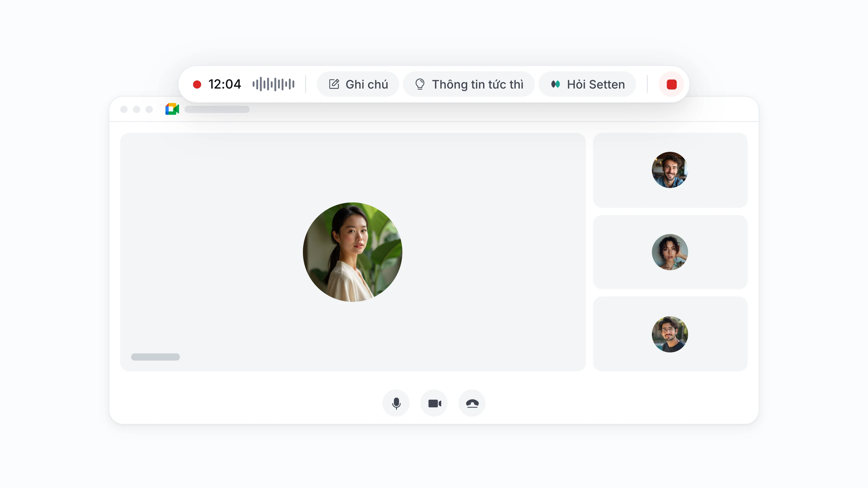Open the Ghi chú notes button
Viewport: 868px width, 488px height.
(358, 84)
